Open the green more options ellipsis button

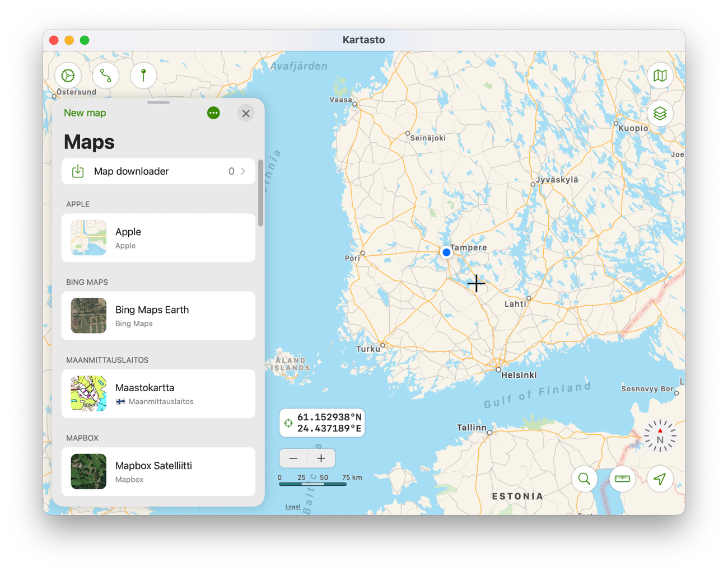213,113
